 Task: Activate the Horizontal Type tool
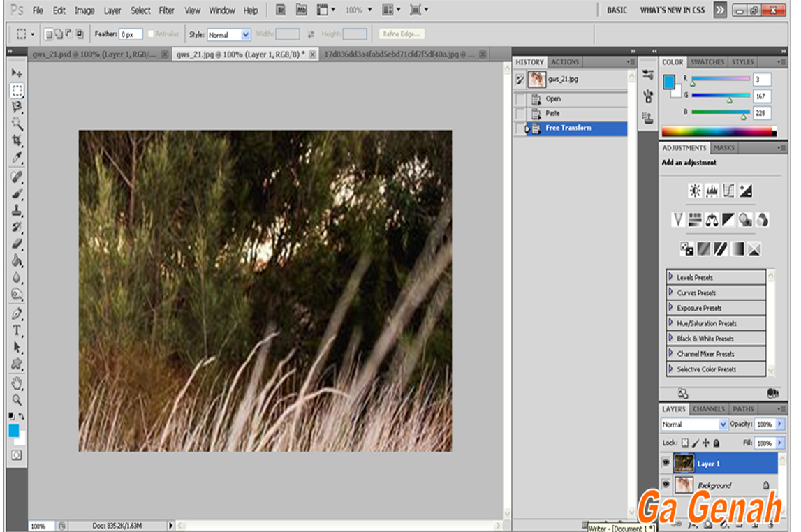(x=15, y=331)
